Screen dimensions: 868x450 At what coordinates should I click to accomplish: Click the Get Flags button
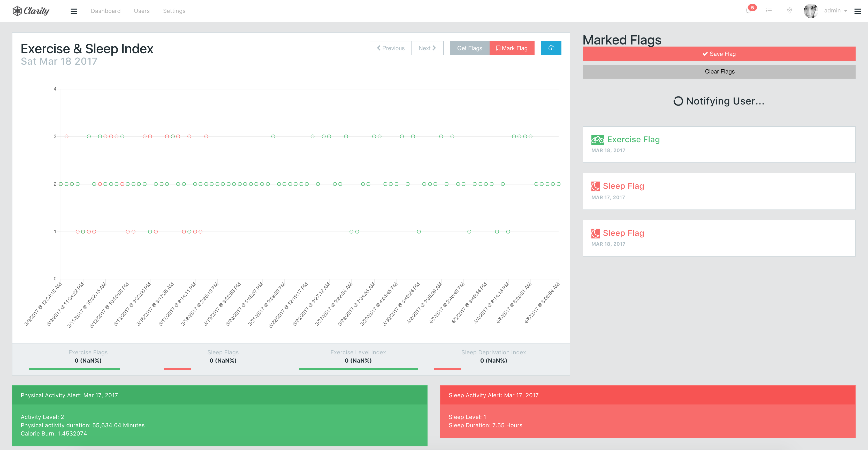coord(469,48)
